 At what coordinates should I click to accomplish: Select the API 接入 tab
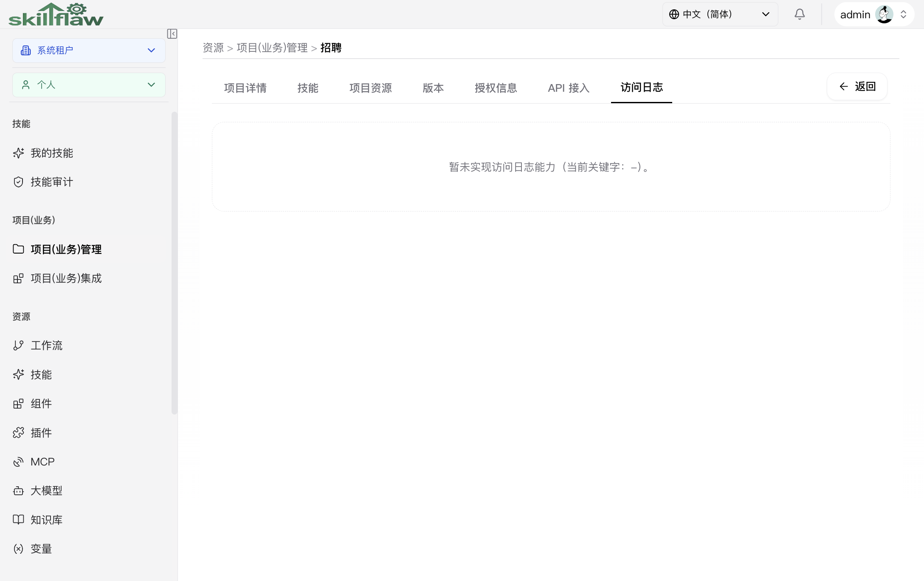click(x=569, y=88)
